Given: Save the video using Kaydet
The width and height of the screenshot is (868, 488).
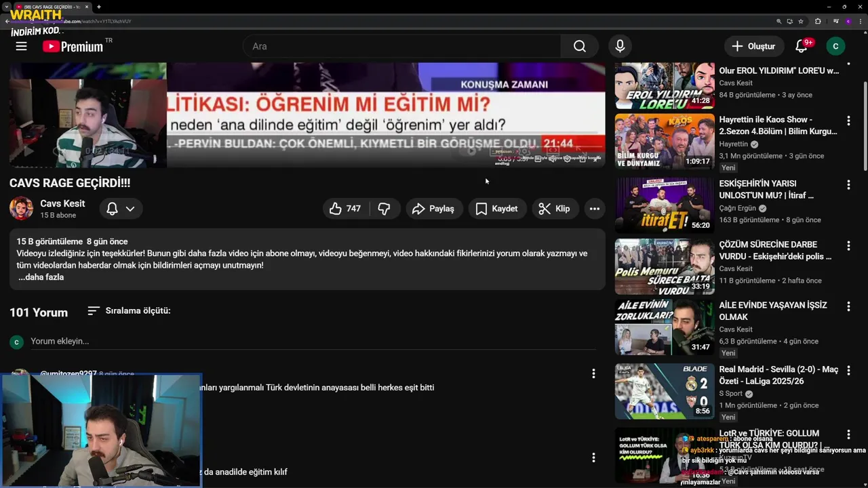Looking at the screenshot, I should [x=497, y=209].
